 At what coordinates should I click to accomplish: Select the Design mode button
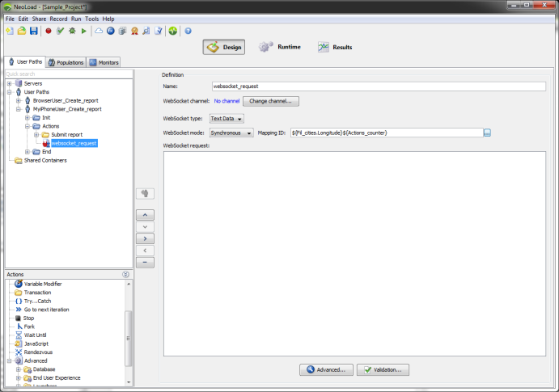224,47
